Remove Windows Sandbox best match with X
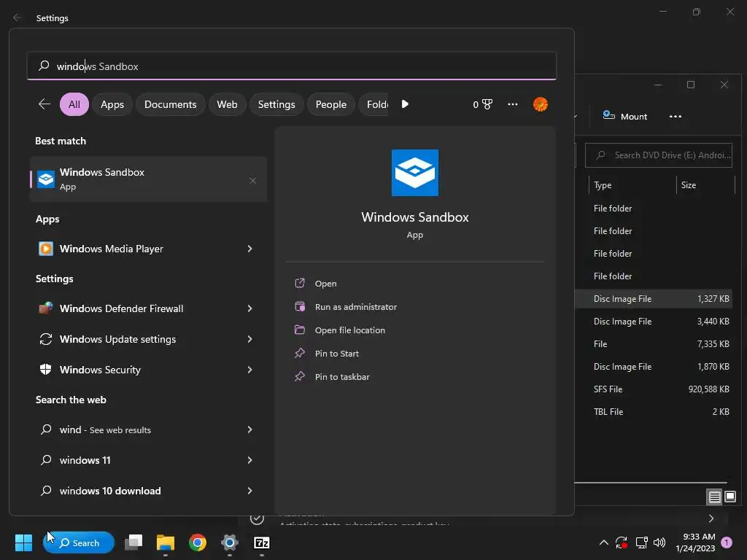The width and height of the screenshot is (747, 560). tap(252, 181)
